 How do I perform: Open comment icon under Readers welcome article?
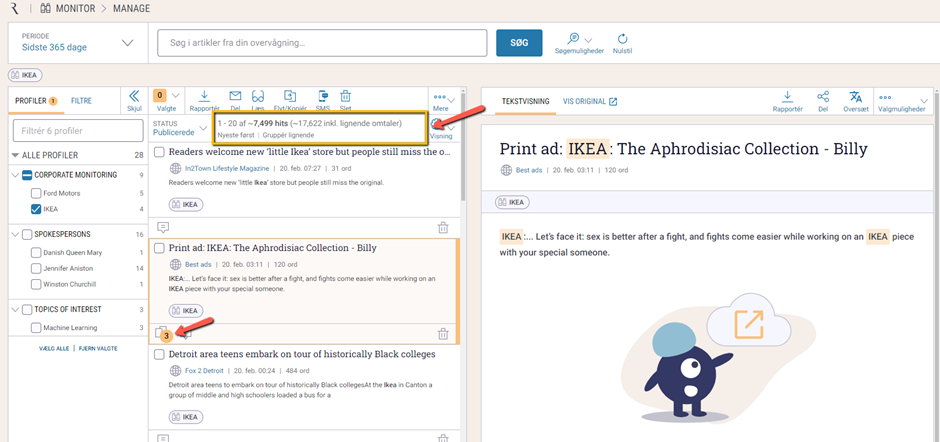[162, 227]
